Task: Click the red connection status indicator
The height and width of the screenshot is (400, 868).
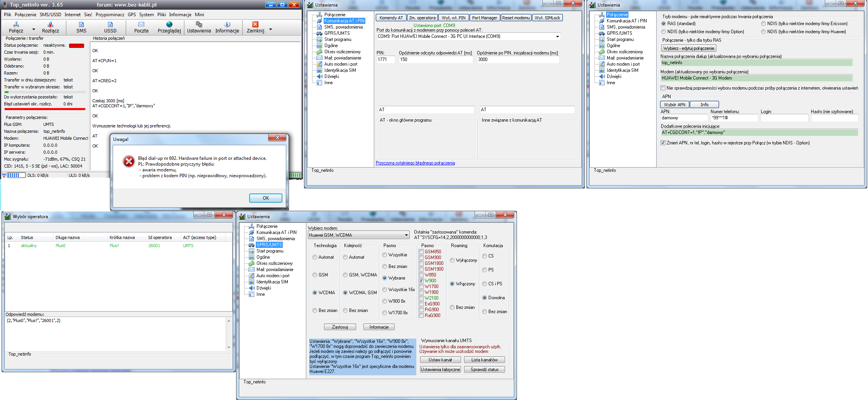Action: click(76, 46)
